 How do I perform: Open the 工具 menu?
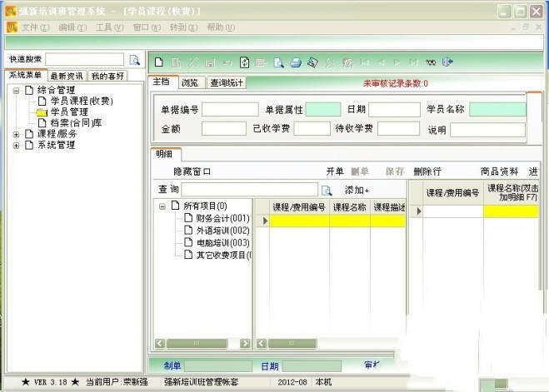(110, 27)
